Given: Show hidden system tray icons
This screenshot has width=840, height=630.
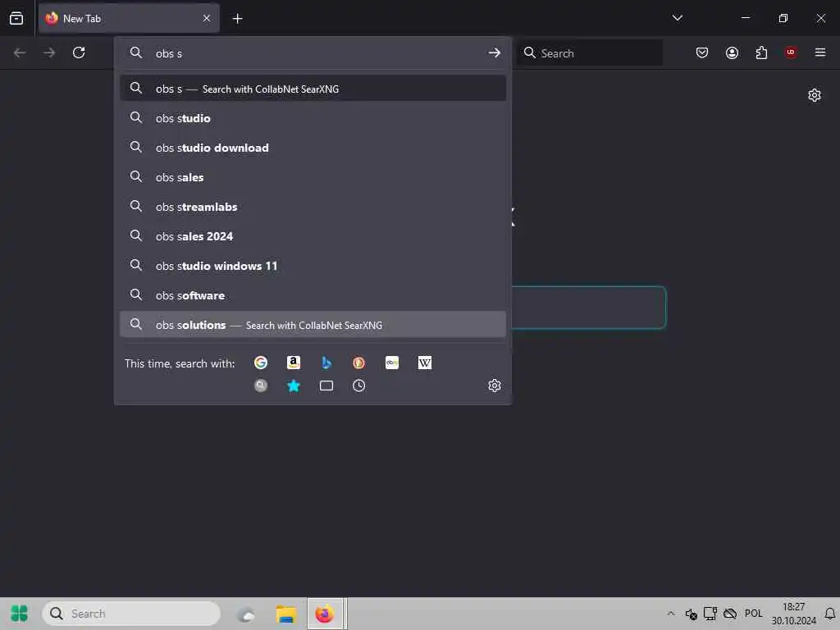Looking at the screenshot, I should [671, 614].
